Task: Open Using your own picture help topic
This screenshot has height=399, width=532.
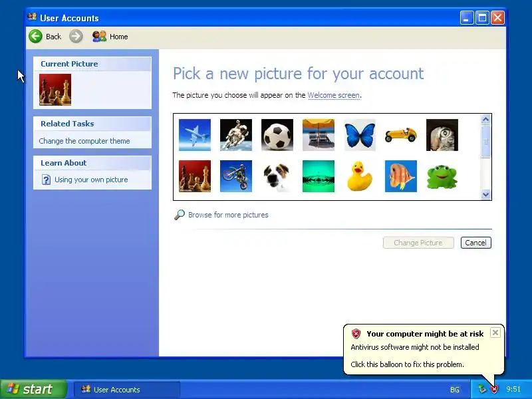Action: click(x=91, y=180)
